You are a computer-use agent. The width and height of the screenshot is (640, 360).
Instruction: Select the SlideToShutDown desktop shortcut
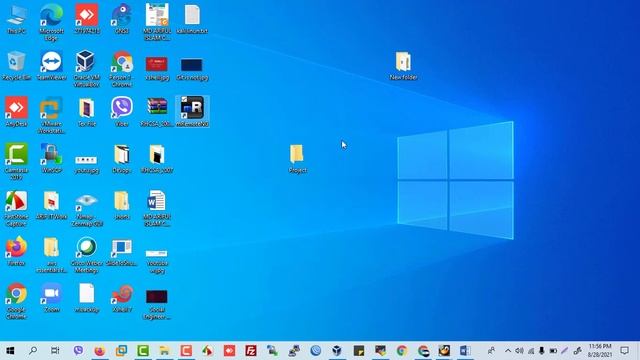[122, 252]
